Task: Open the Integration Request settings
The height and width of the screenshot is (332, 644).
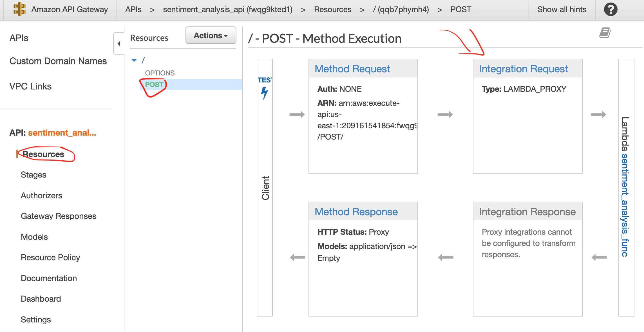Action: point(523,69)
